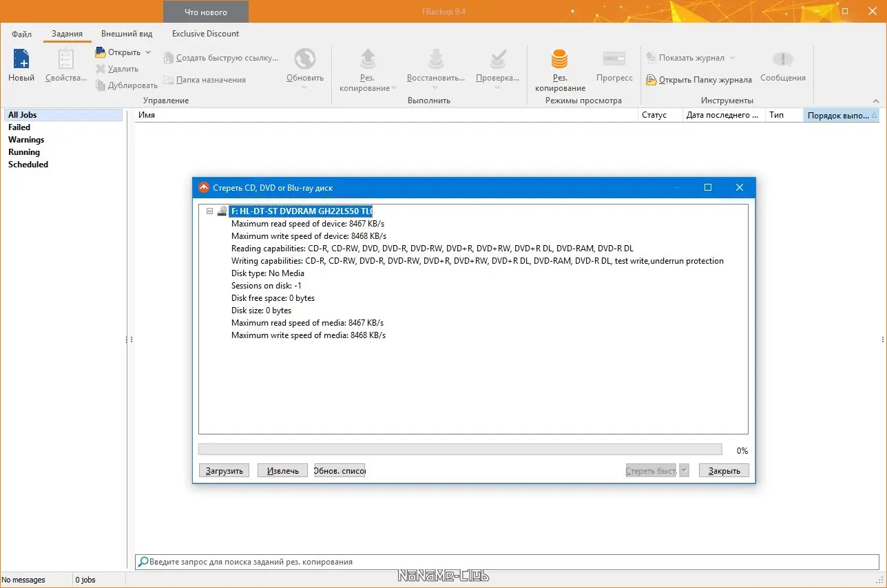Switch to Рез. копирование view in Режимы просмотра
Viewport: 887px width, 588px height.
pyautogui.click(x=560, y=70)
